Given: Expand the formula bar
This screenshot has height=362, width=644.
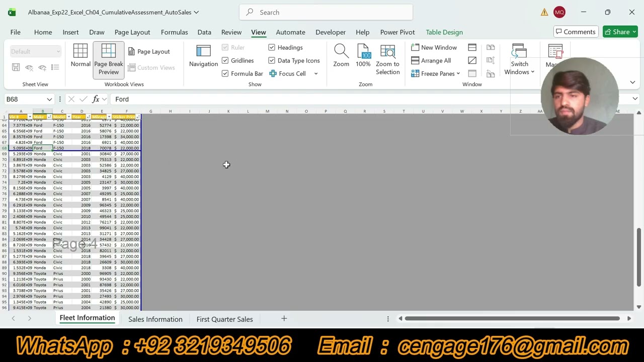Looking at the screenshot, I should [x=635, y=99].
